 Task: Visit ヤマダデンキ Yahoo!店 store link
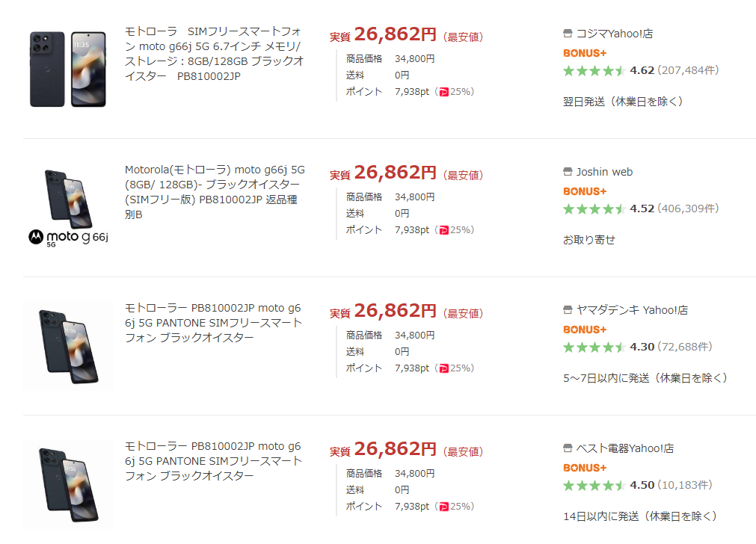click(x=632, y=310)
